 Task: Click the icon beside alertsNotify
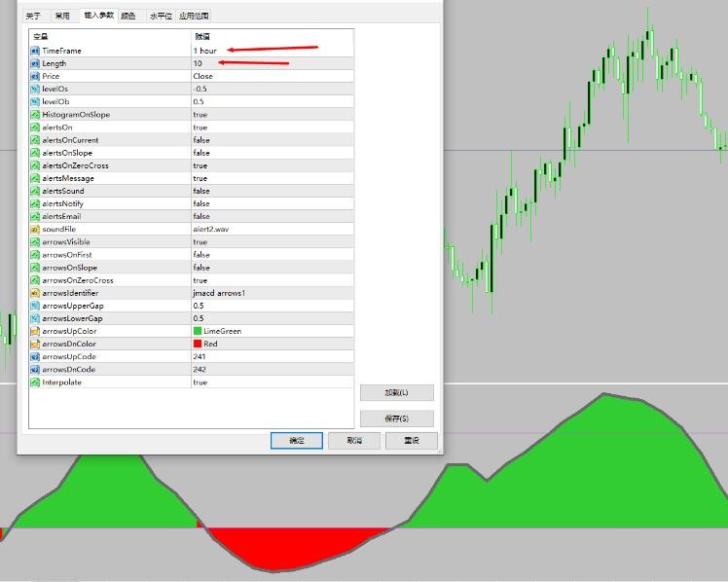tap(35, 203)
